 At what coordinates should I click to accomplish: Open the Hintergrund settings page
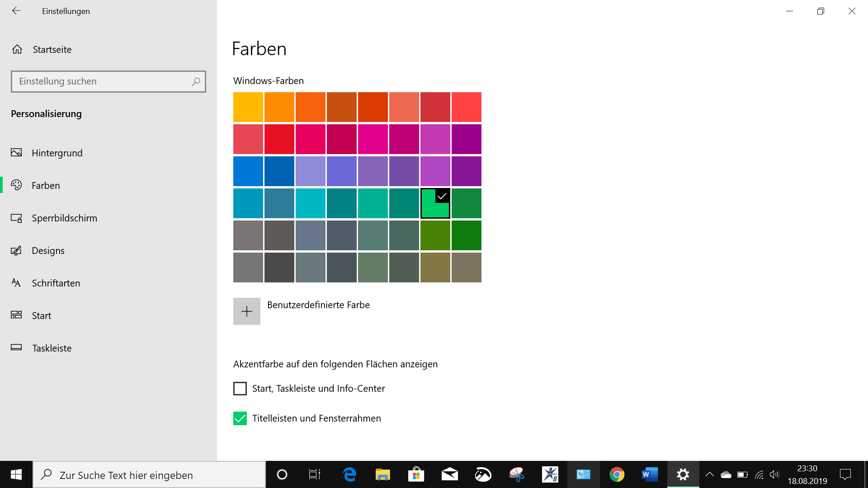(57, 153)
